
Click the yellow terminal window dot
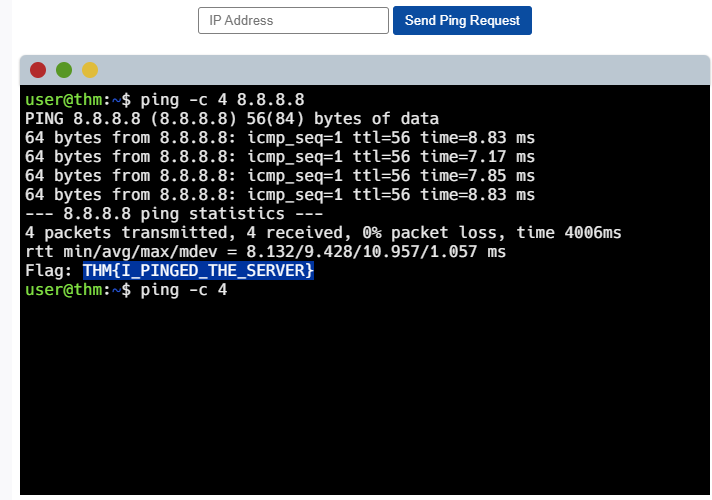tap(90, 70)
